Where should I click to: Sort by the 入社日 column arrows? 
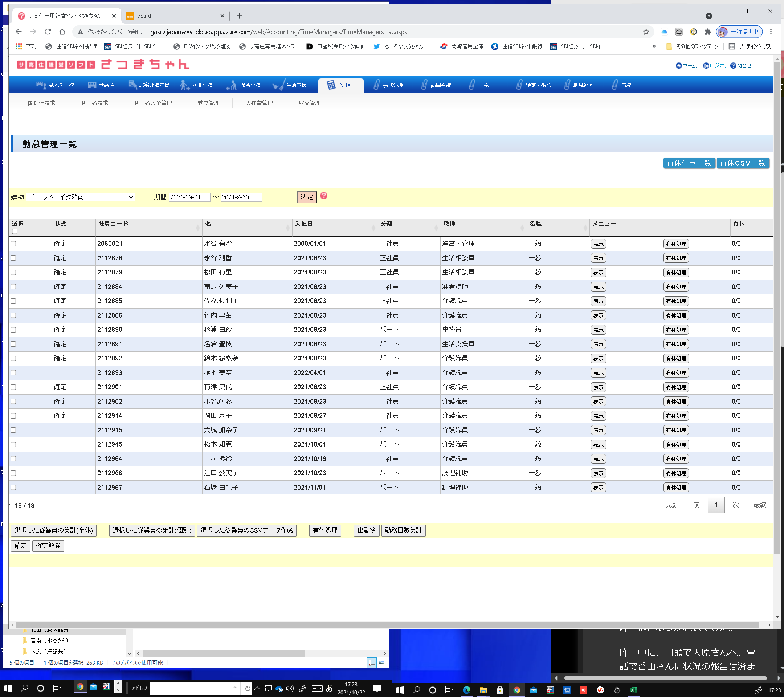[x=373, y=228]
